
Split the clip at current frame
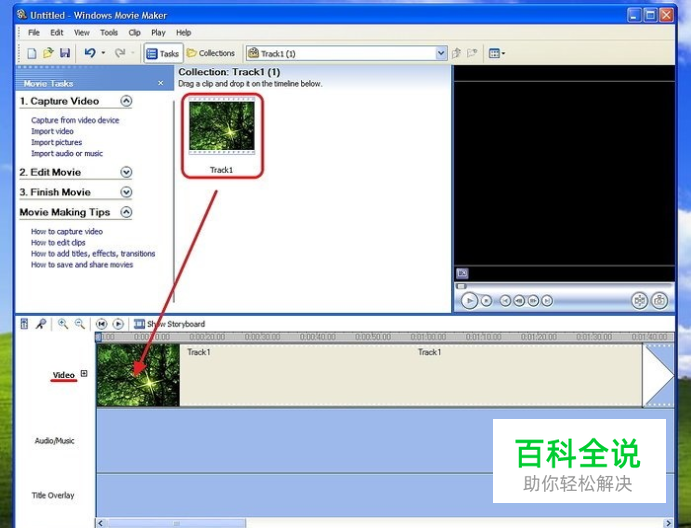639,301
